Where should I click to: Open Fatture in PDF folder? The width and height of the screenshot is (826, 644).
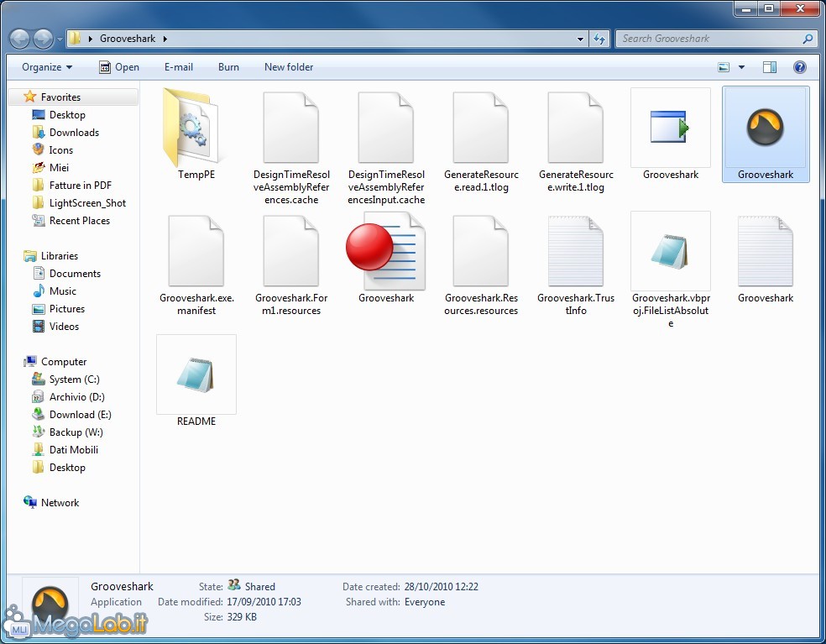click(x=80, y=186)
